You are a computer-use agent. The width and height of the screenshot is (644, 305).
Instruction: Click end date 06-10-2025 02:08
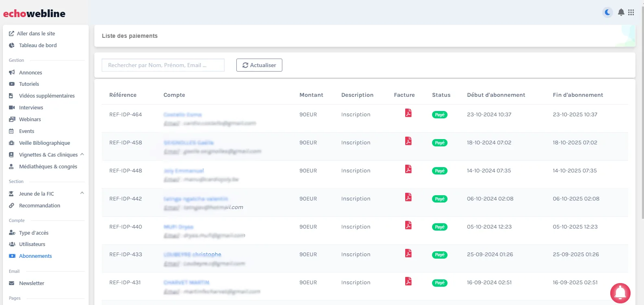[576, 198]
